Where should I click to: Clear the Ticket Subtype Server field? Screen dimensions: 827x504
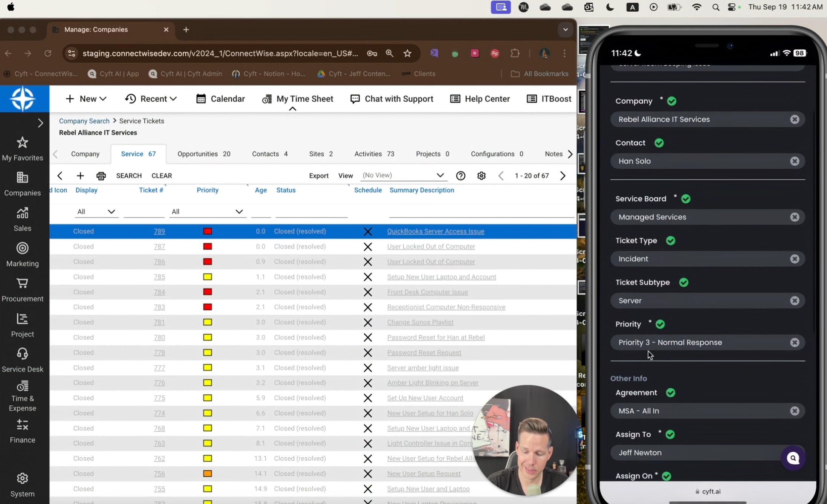pyautogui.click(x=795, y=301)
